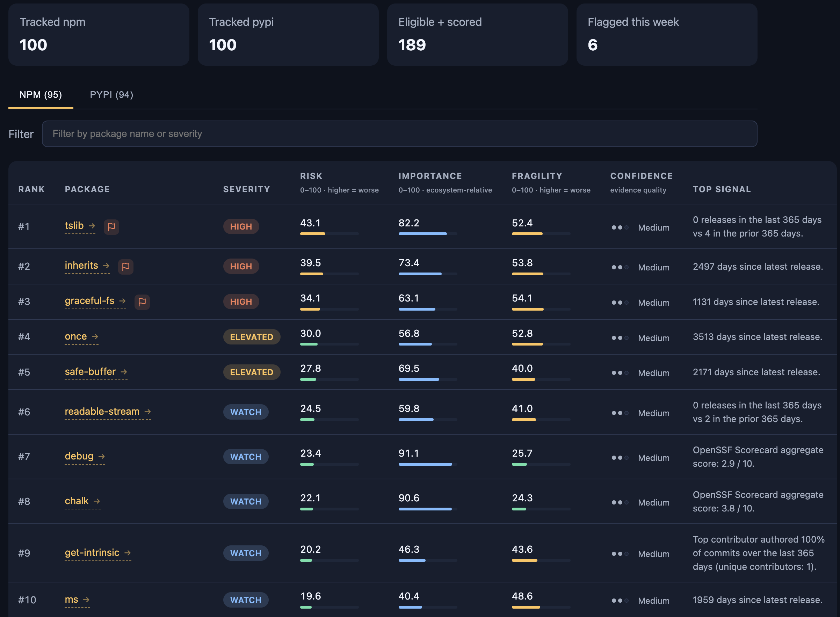Viewport: 840px width, 617px height.
Task: Select the NPM (95) tab
Action: (41, 95)
